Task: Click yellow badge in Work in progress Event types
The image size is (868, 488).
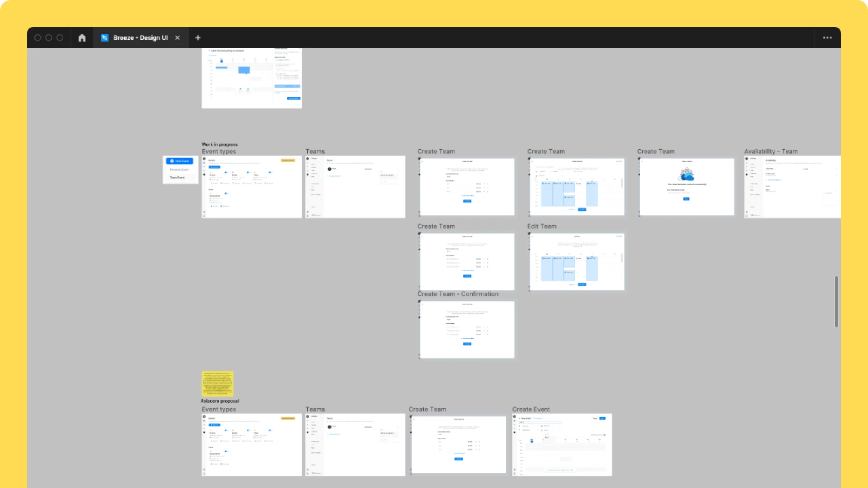Action: click(x=288, y=161)
